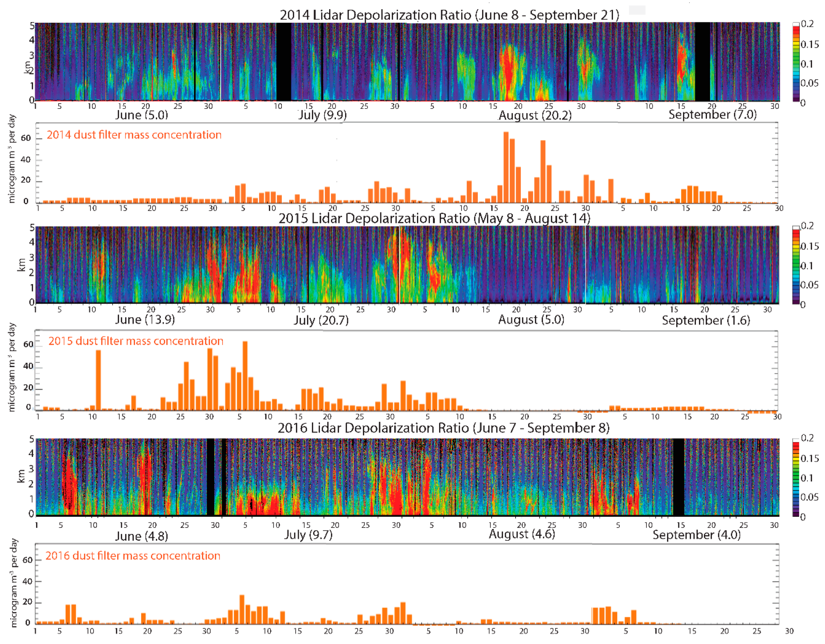Click the tallest 2016 dust bar in July
Viewport: 825px width, 644px height.
pos(242,610)
